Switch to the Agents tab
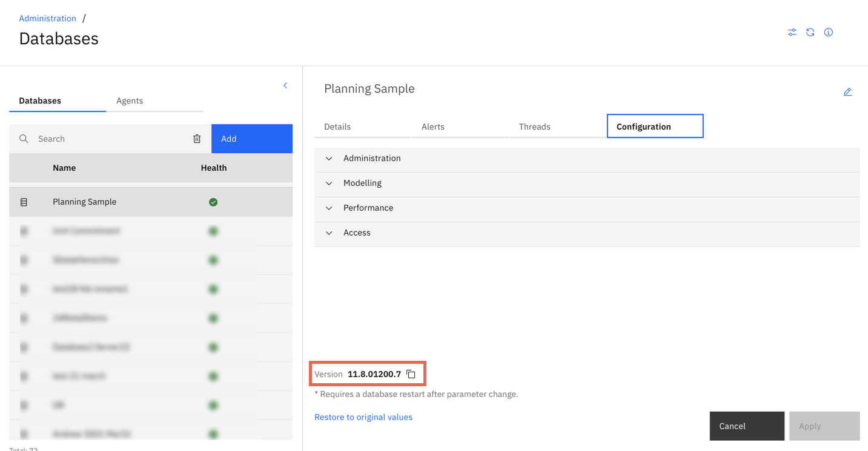The height and width of the screenshot is (451, 868). pos(130,100)
